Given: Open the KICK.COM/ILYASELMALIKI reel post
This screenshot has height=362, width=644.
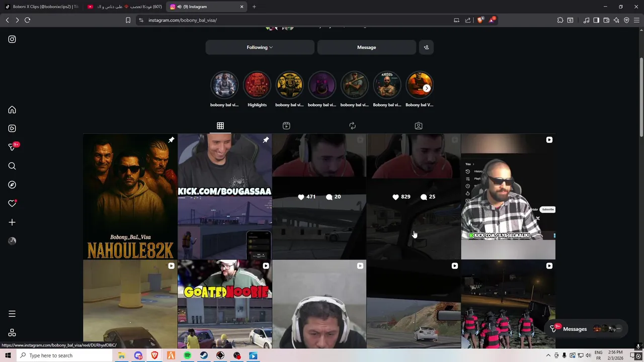Looking at the screenshot, I should (x=508, y=197).
